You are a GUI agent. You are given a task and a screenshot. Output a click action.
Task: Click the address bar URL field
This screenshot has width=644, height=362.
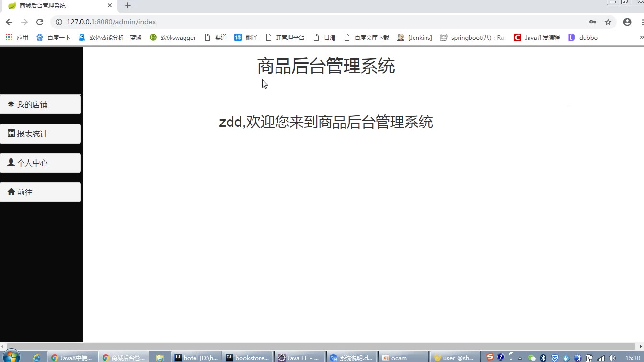[x=321, y=22]
